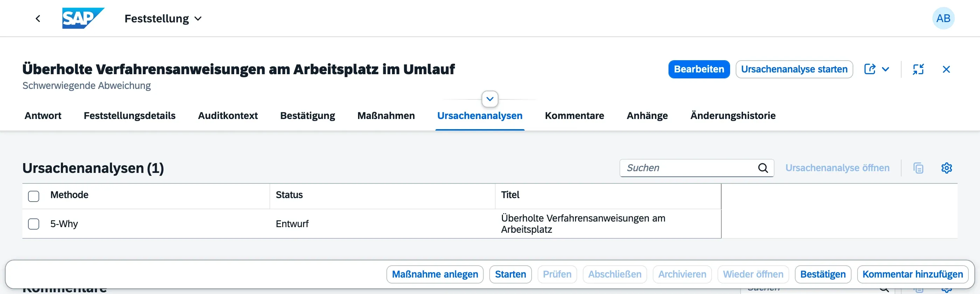980x294 pixels.
Task: Copy icon next to Ursachenanalyse öffnen
Action: pos(918,168)
